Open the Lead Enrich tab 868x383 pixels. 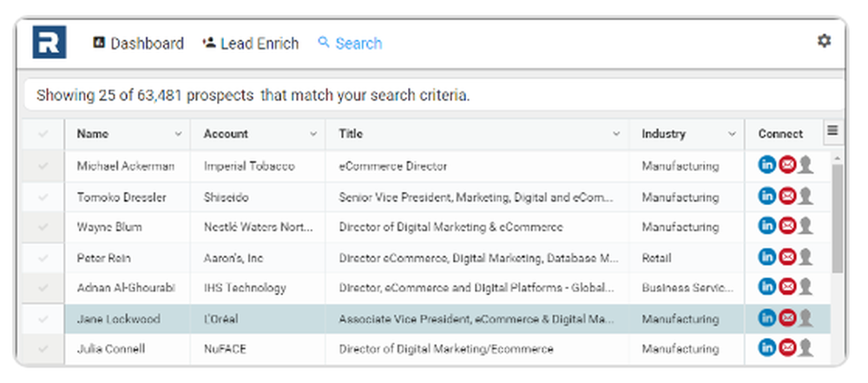pos(250,43)
